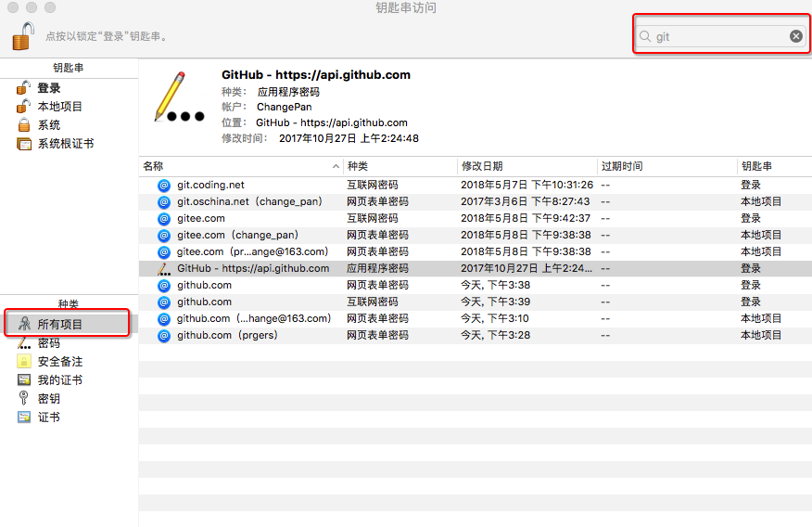This screenshot has height=527, width=812.
Task: Click the search magnifier icon
Action: 645,36
